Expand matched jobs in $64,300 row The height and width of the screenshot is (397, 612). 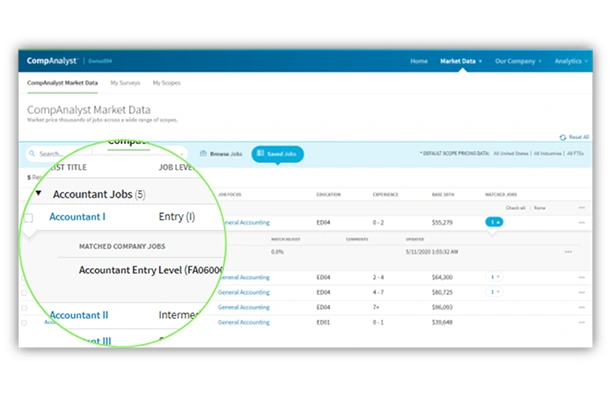click(495, 277)
